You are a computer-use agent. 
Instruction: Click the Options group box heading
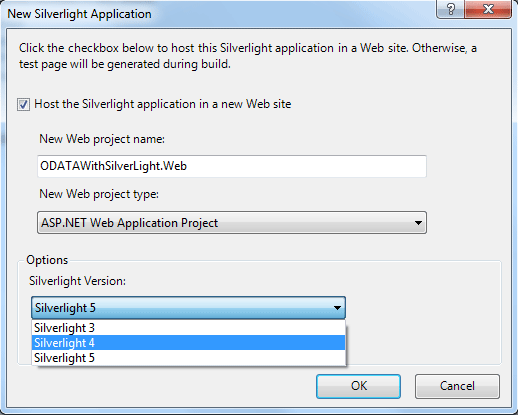[x=47, y=260]
